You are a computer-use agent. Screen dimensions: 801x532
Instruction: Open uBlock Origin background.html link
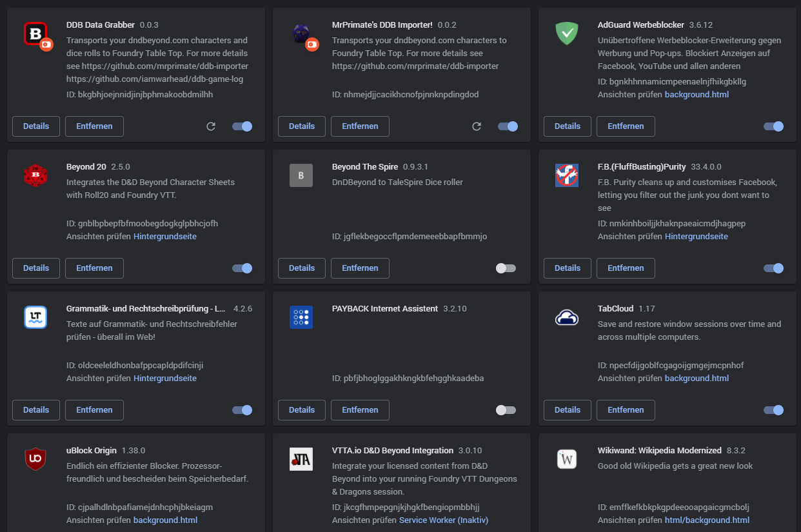coord(165,520)
